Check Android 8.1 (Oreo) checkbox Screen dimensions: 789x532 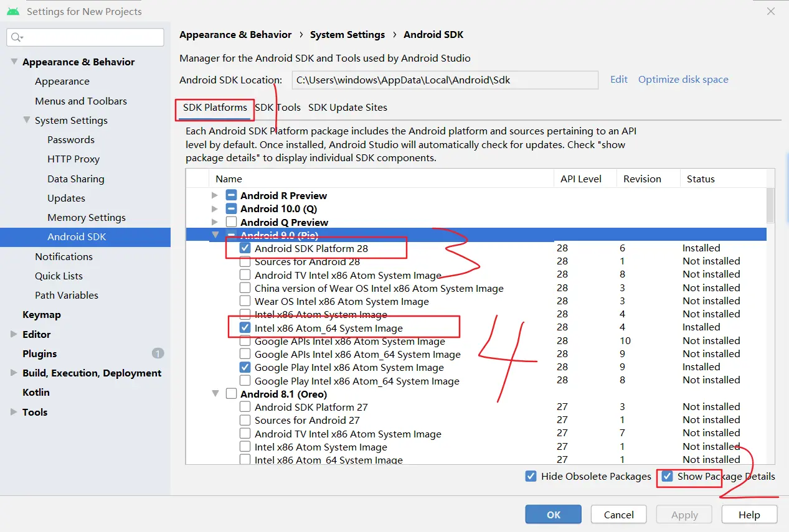pos(231,394)
